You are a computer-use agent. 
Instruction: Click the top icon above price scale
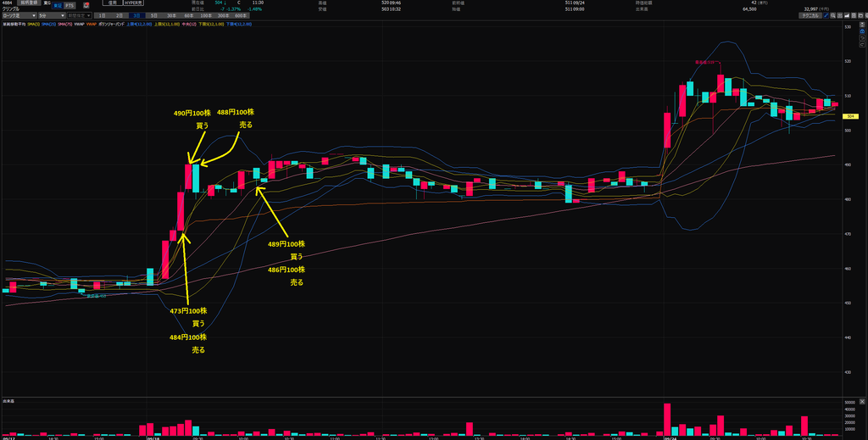(862, 25)
